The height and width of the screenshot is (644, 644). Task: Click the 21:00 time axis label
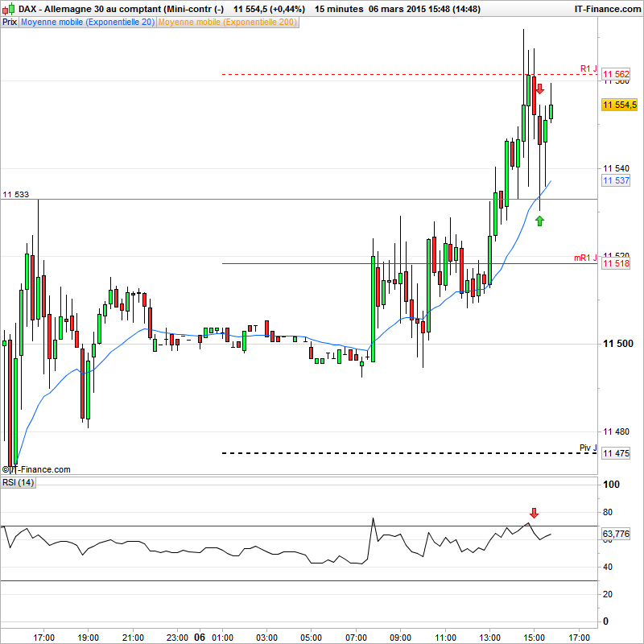pyautogui.click(x=133, y=638)
